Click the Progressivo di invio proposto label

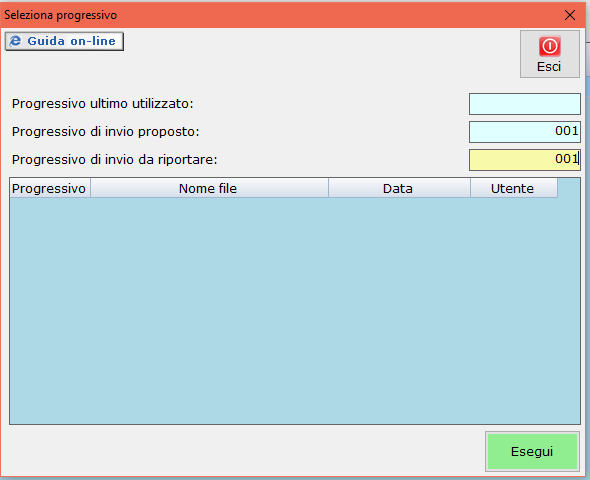click(105, 132)
